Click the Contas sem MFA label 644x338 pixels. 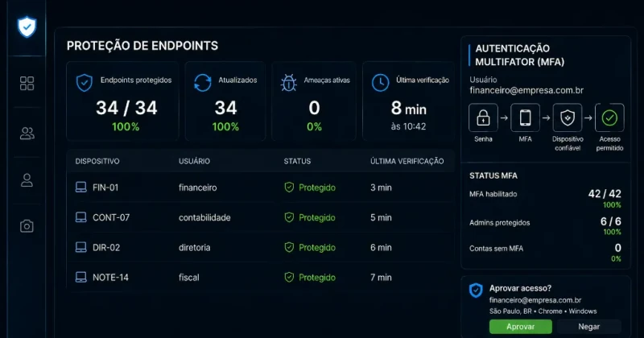point(496,249)
